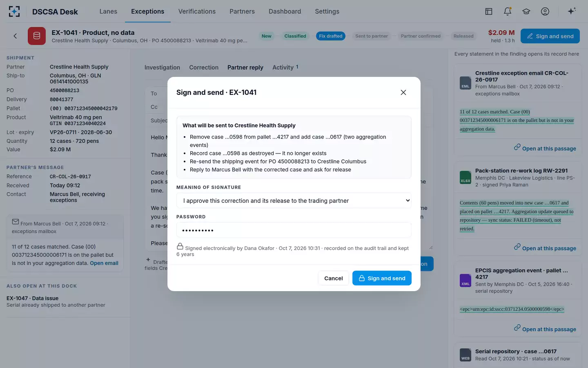Viewport: 588px width, 368px height.
Task: Click highlighted 'Contents (60 pens) moved' passage
Action: coord(517,215)
